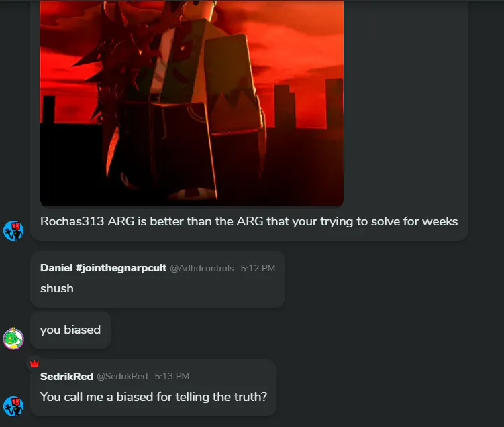The image size is (504, 427).
Task: Click the 5:12 PM timestamp
Action: click(x=258, y=268)
